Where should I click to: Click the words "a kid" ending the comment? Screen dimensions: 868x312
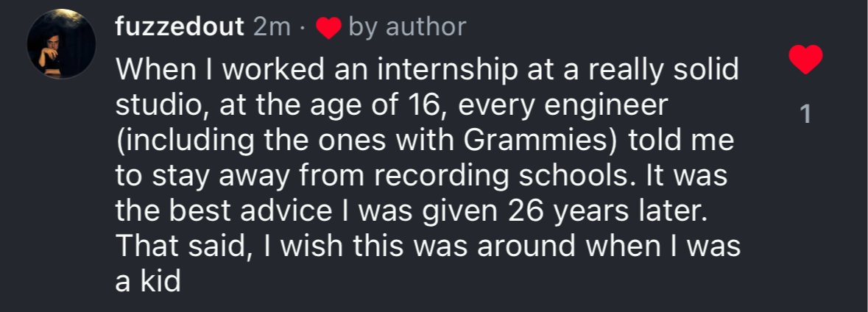148,282
